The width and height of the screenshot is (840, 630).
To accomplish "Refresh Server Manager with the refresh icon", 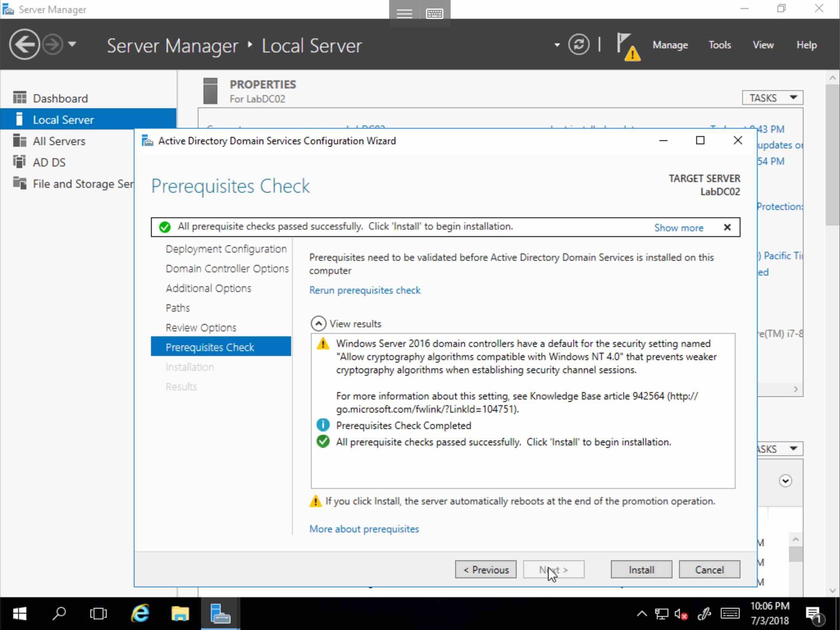I will [579, 45].
